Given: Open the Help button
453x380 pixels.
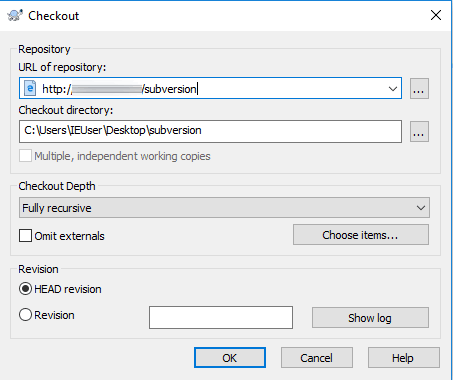Looking at the screenshot, I should point(403,358).
